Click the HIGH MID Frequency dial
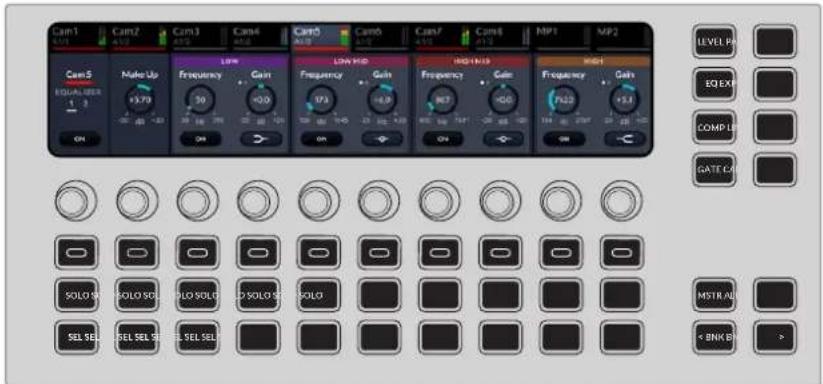 442,99
